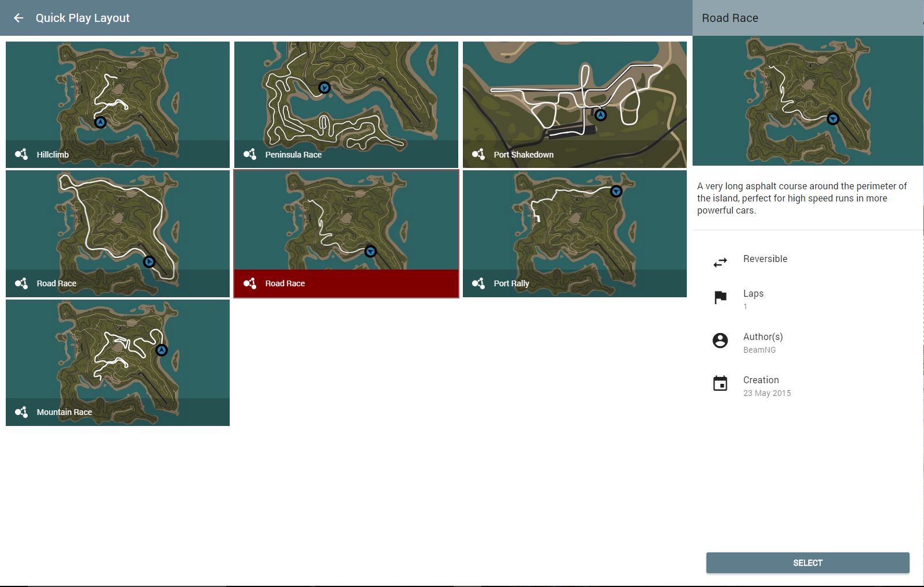This screenshot has width=924, height=587.
Task: Click start marker on Port Shakedown map
Action: click(601, 115)
